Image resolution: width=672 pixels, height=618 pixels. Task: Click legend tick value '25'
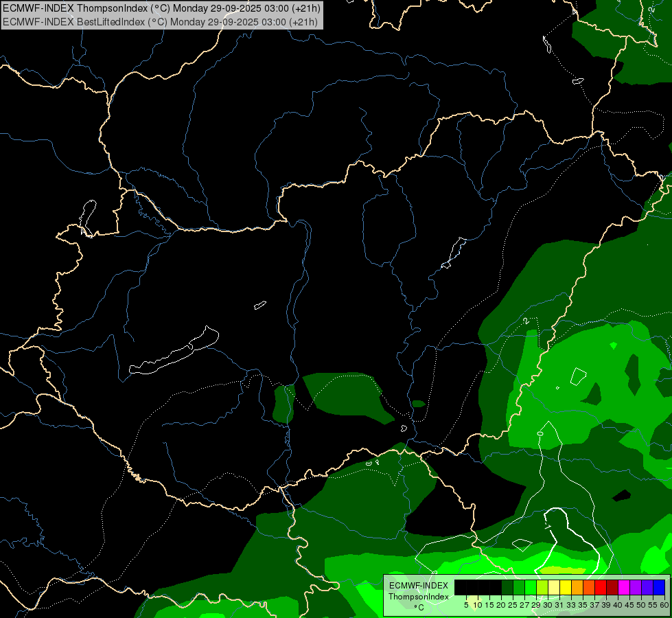click(x=513, y=605)
